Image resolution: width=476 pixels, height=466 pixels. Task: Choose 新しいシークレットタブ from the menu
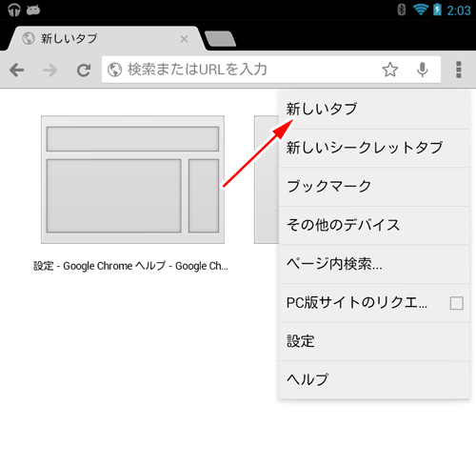374,149
